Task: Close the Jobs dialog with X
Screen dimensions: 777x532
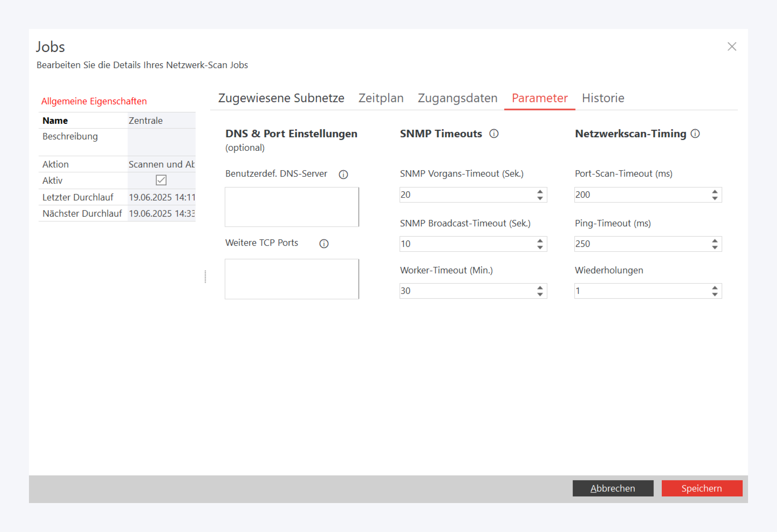Action: tap(732, 46)
